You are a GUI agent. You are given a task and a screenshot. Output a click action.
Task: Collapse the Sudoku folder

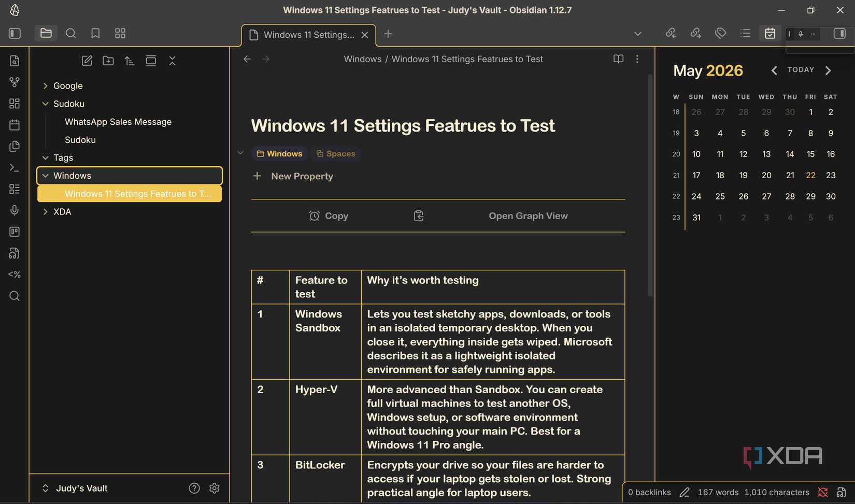click(x=45, y=104)
